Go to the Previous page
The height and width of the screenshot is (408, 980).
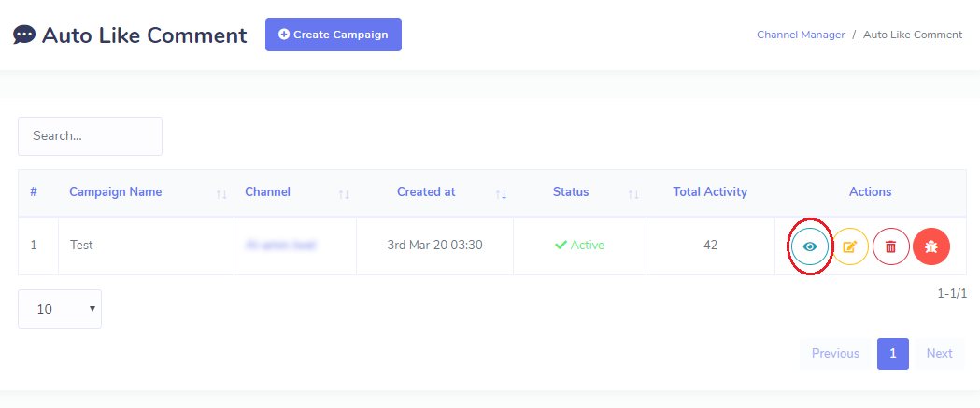pos(835,354)
